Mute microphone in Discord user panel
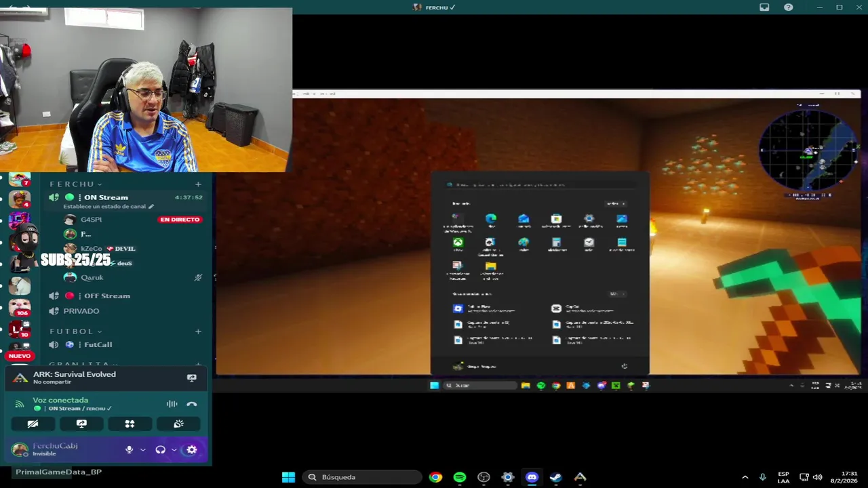 pyautogui.click(x=129, y=449)
